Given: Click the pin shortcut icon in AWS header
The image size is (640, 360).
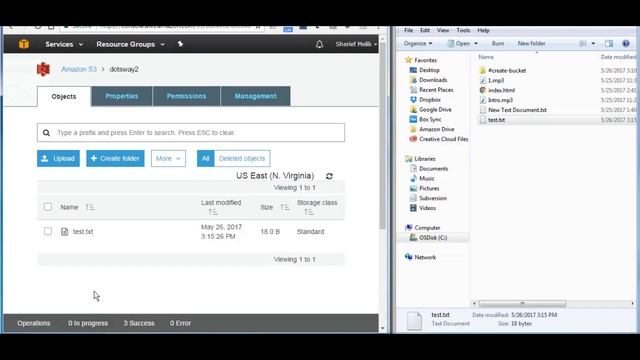Looking at the screenshot, I should pos(180,44).
